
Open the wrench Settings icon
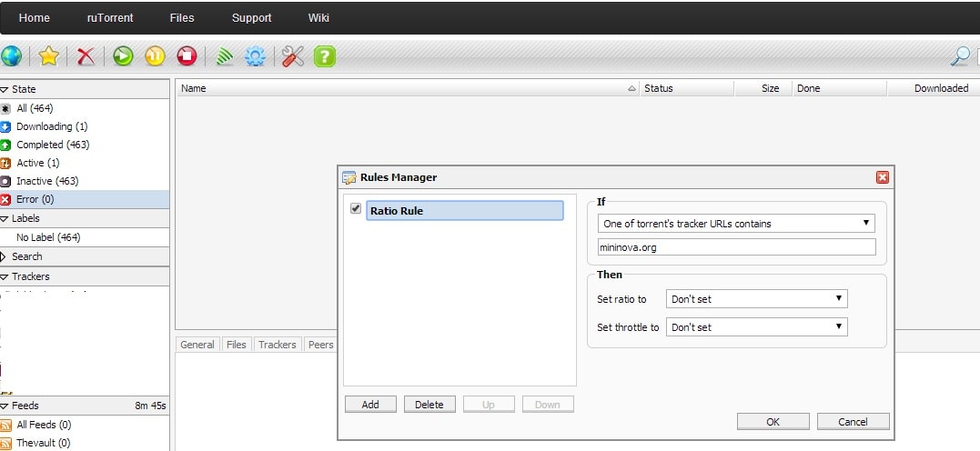(x=292, y=56)
